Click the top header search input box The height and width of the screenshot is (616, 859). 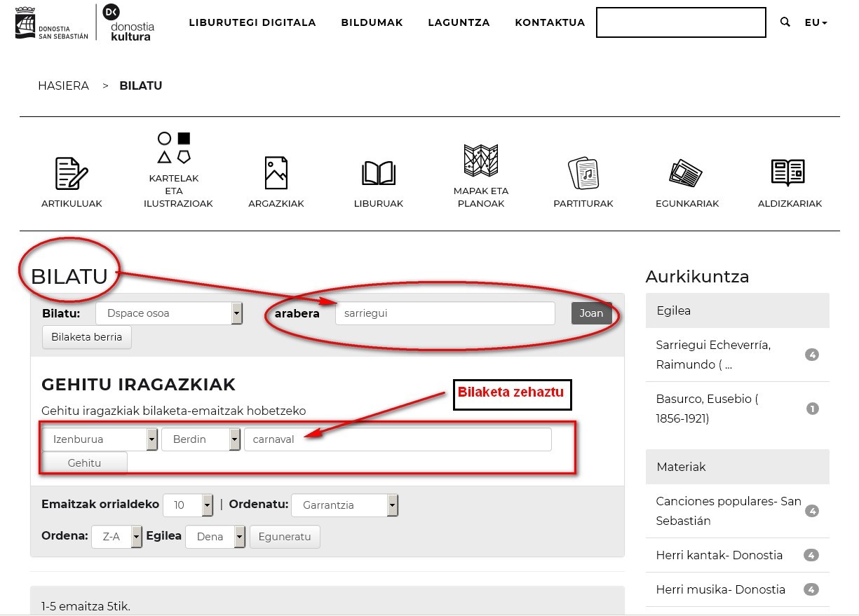(x=680, y=22)
